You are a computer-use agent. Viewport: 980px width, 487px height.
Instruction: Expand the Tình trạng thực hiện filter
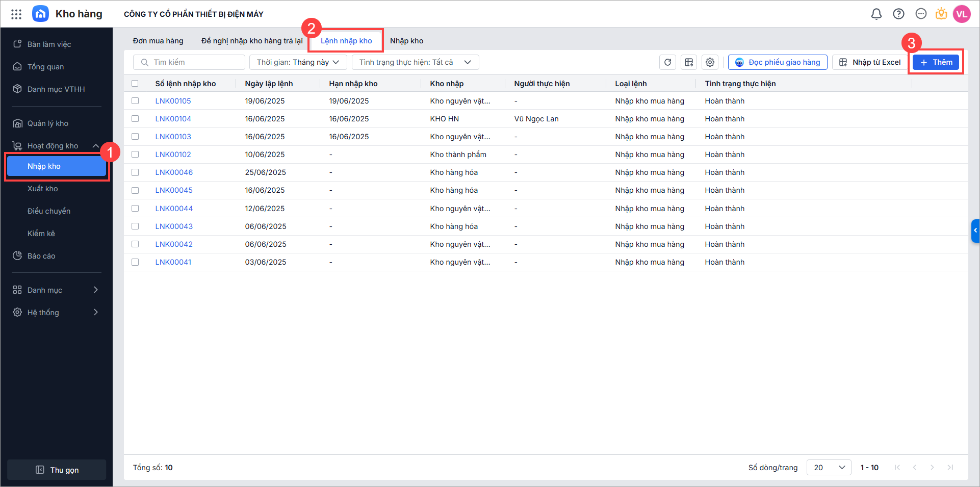pos(415,62)
